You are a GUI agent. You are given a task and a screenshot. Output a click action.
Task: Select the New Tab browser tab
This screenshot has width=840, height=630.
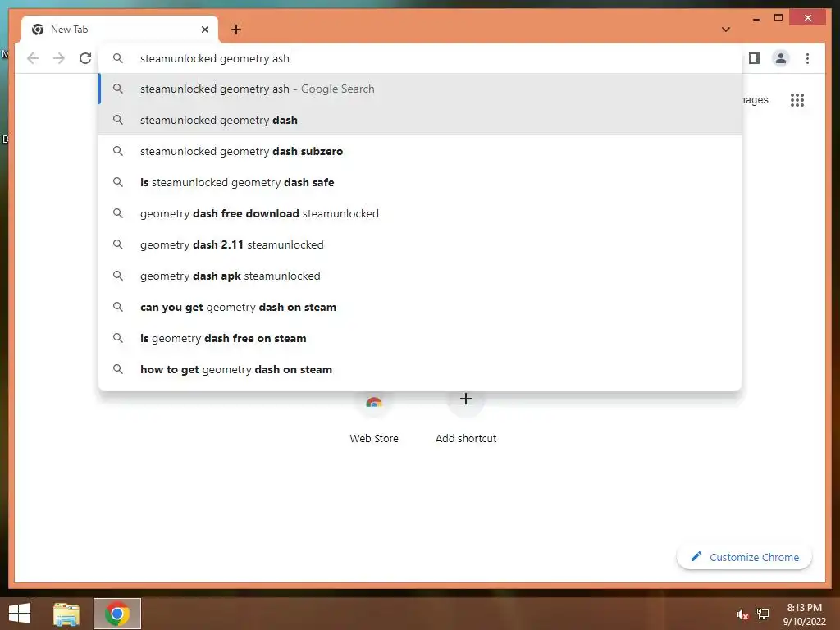[x=120, y=30]
